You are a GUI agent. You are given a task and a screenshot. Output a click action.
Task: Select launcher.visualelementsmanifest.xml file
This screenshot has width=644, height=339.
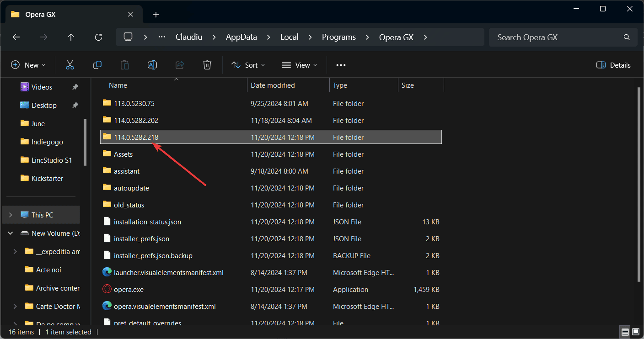click(271, 273)
